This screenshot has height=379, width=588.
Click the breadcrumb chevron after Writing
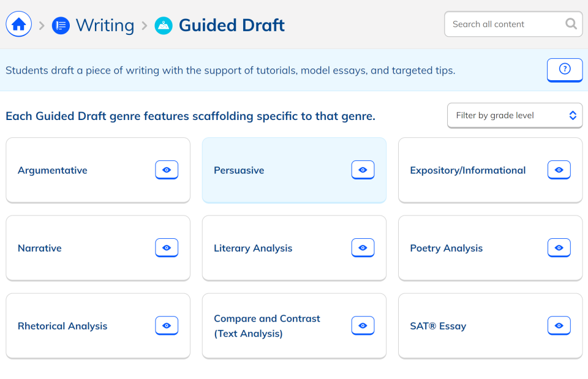145,24
